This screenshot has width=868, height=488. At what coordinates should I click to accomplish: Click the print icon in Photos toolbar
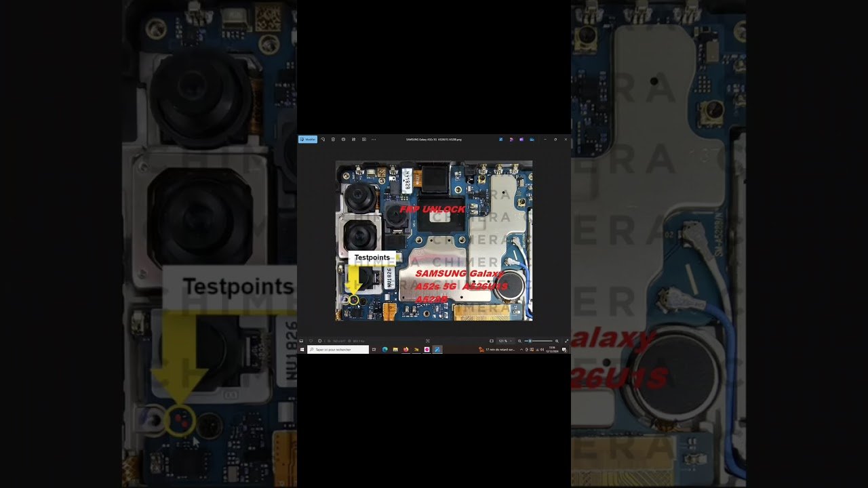343,139
